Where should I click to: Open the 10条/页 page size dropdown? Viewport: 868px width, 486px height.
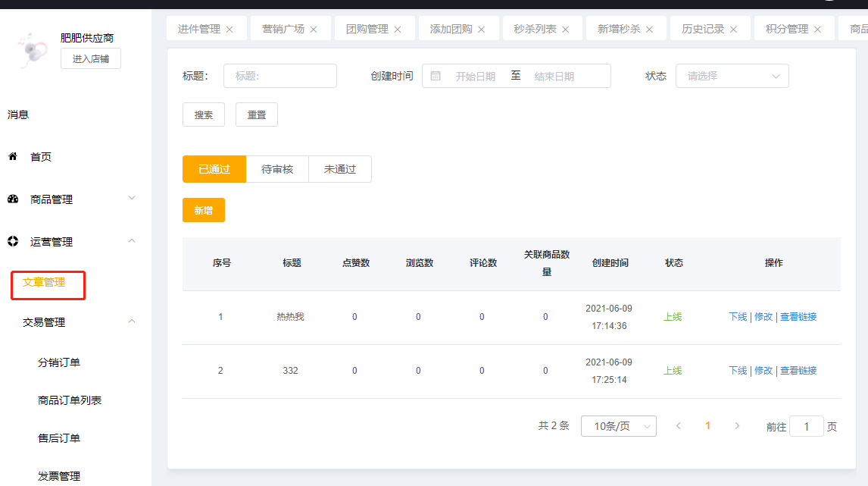click(618, 426)
